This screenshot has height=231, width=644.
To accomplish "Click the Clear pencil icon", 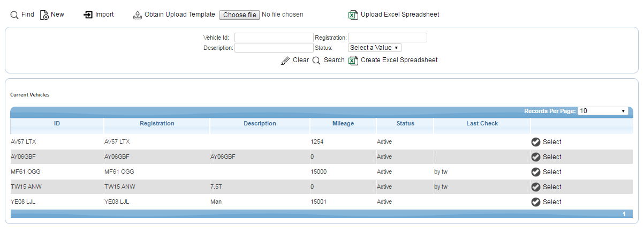I will 285,61.
